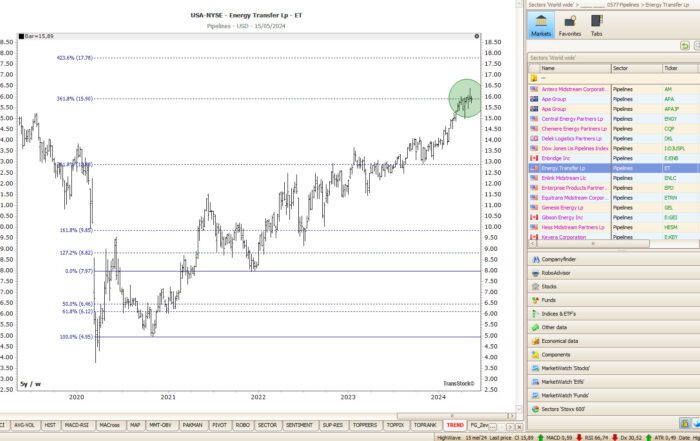Open Sectors 'Stoxx 600' panel
Viewport: 700px width, 441px height.
point(564,409)
